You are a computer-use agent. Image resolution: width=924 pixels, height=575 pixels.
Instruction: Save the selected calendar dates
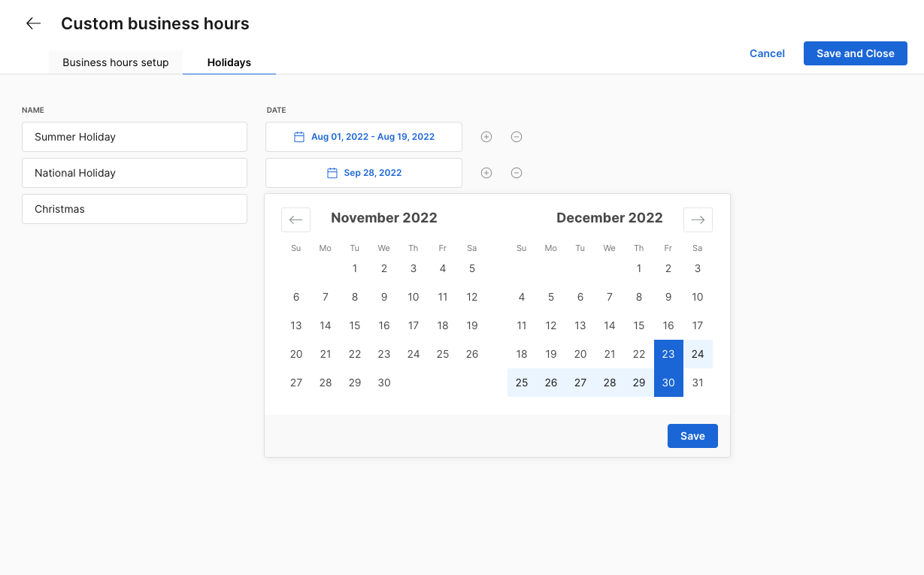coord(692,436)
